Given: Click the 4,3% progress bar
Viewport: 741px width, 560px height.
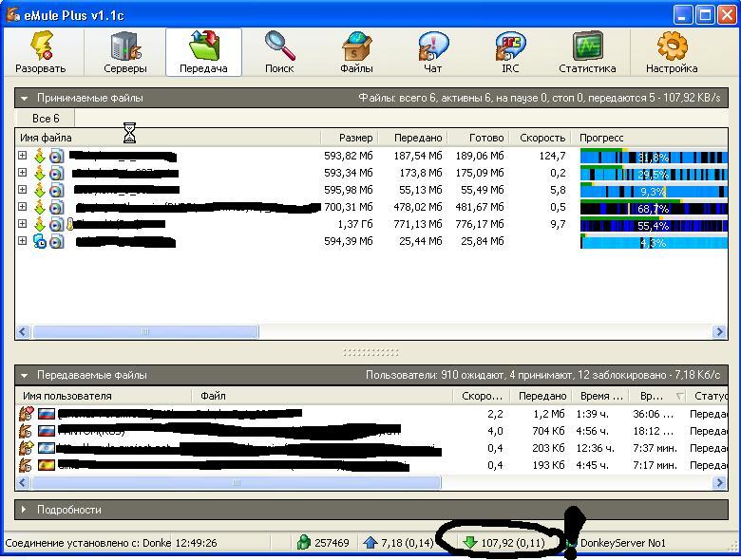Looking at the screenshot, I should point(654,242).
